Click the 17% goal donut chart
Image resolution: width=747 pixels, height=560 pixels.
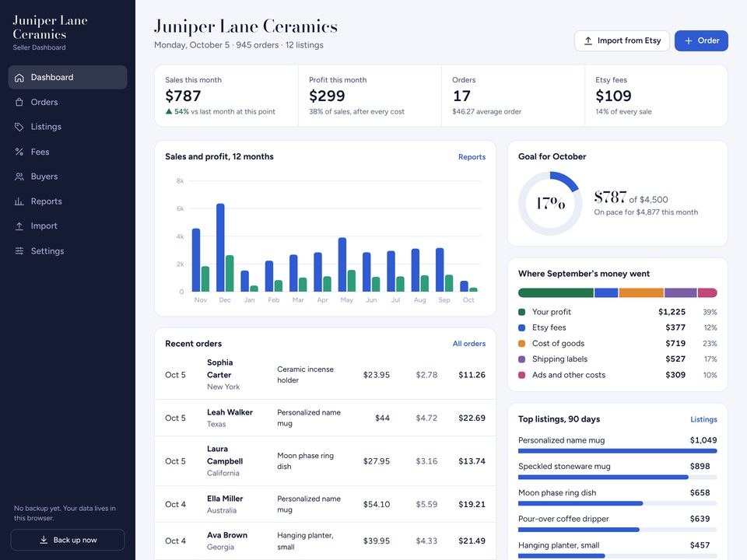tap(550, 203)
